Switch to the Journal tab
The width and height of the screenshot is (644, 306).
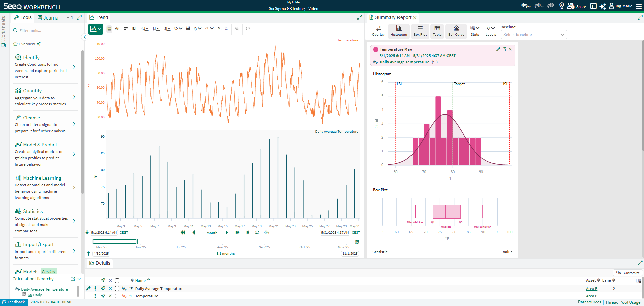pyautogui.click(x=48, y=18)
